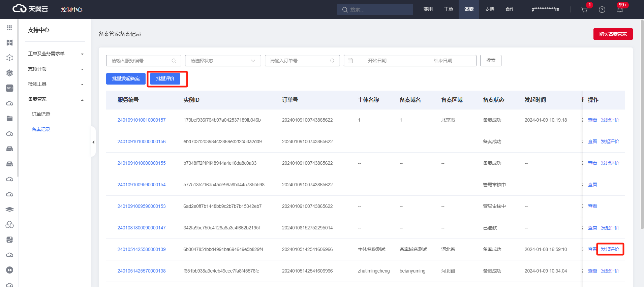The image size is (644, 287).
Task: Click 查看 for row ending 0000157
Action: click(x=592, y=120)
